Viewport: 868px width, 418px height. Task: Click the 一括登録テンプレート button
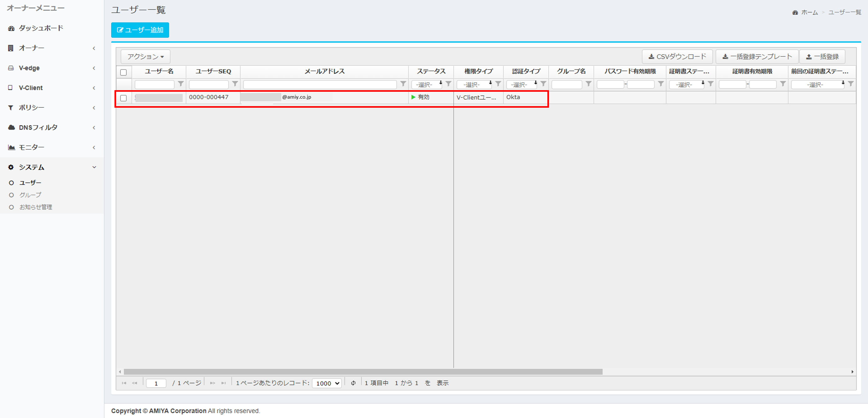coord(757,56)
